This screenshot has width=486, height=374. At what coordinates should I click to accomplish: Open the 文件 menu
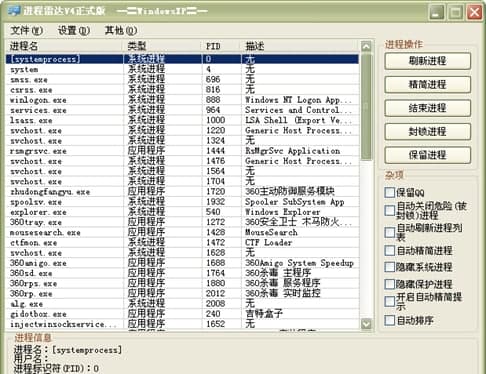click(26, 31)
